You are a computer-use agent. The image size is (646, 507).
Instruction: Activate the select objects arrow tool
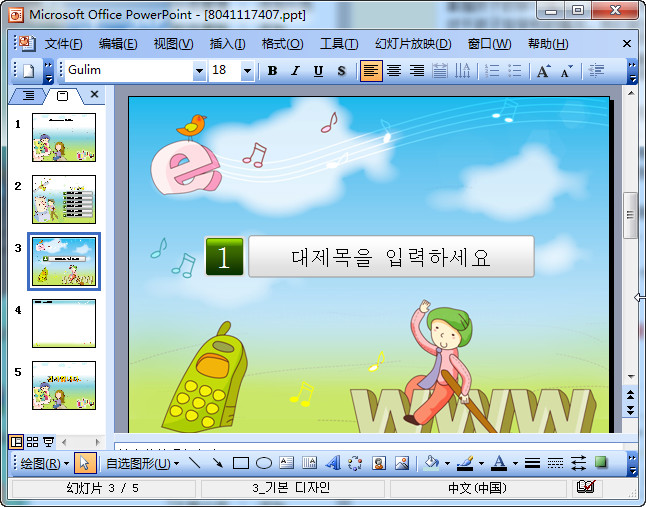coord(85,463)
